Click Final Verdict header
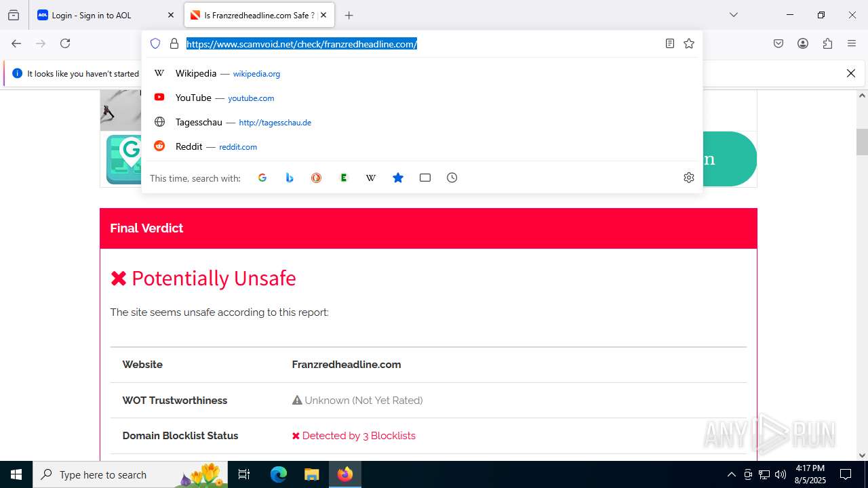This screenshot has height=488, width=868. (x=429, y=228)
